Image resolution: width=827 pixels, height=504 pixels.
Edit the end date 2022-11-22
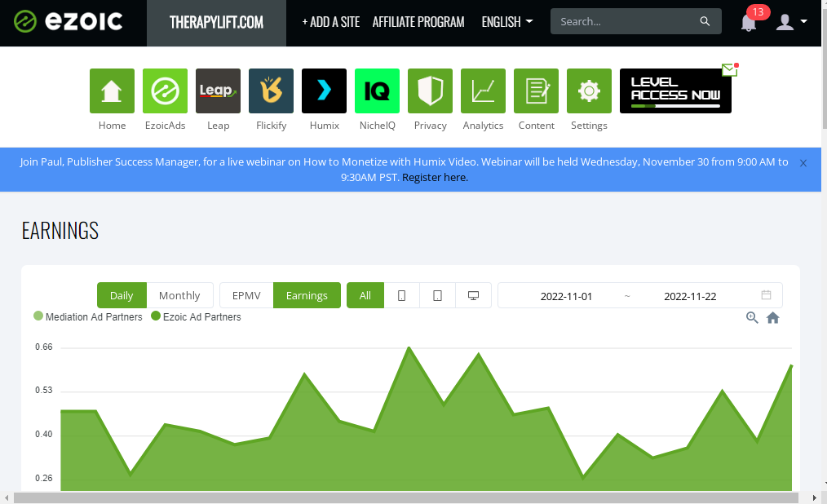[690, 296]
